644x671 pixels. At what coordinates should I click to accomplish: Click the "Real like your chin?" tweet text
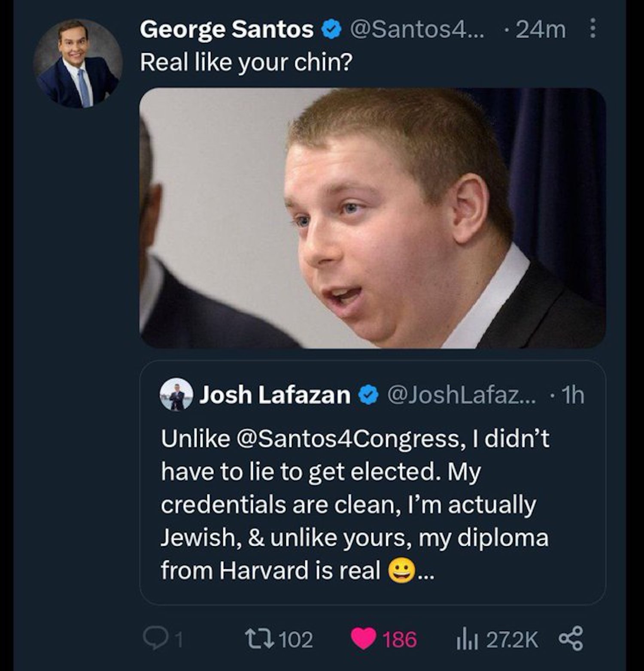pyautogui.click(x=246, y=63)
